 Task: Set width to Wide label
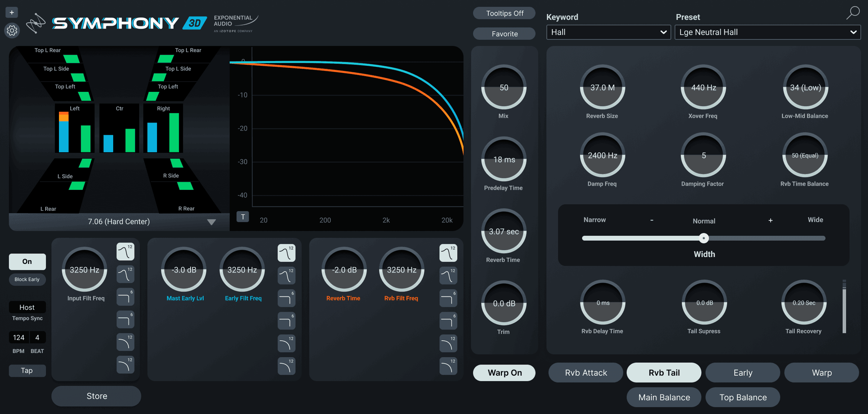point(815,220)
